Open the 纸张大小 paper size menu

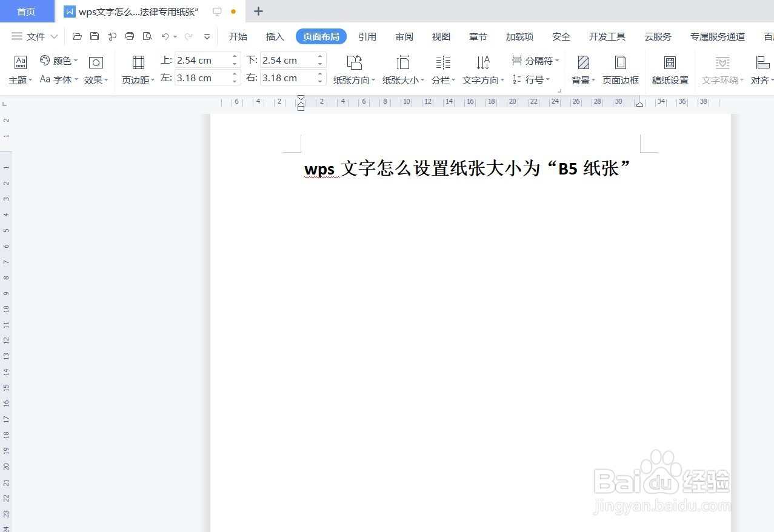coord(403,70)
